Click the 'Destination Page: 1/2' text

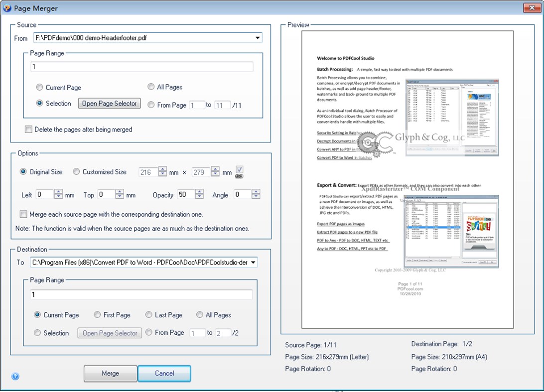point(442,344)
